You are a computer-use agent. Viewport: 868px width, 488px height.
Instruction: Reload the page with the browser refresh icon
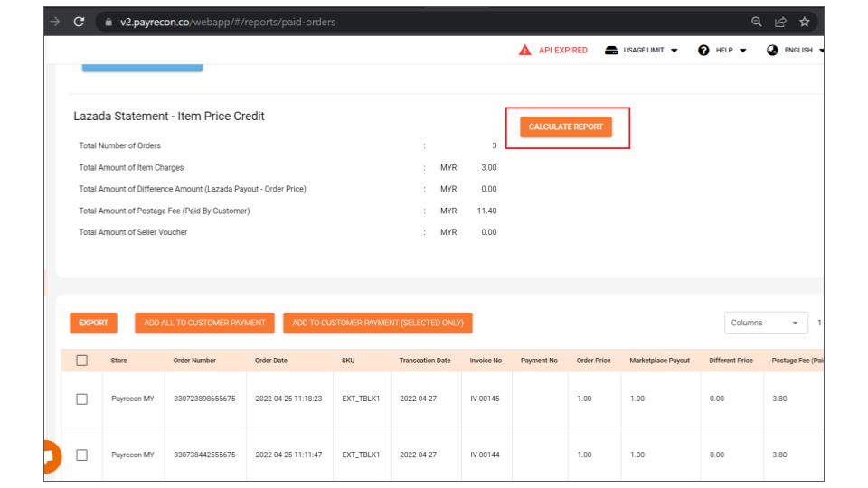80,22
